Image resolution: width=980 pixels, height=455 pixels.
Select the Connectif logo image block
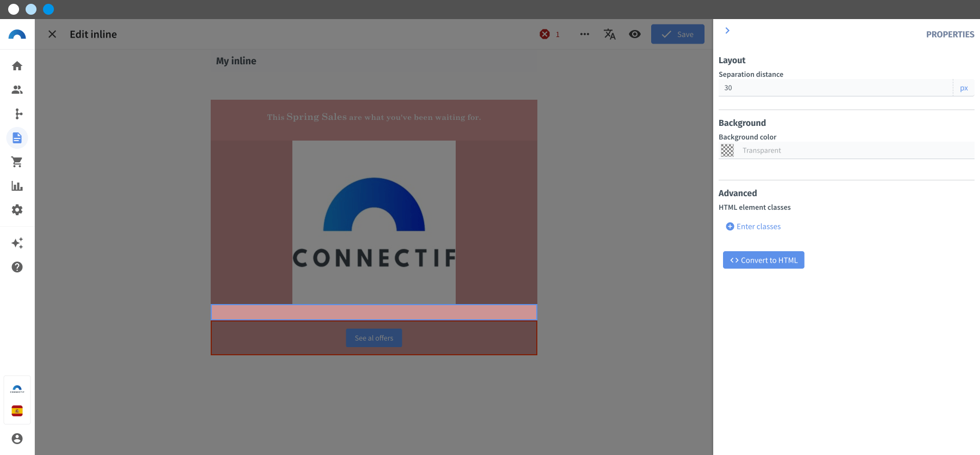click(x=374, y=222)
